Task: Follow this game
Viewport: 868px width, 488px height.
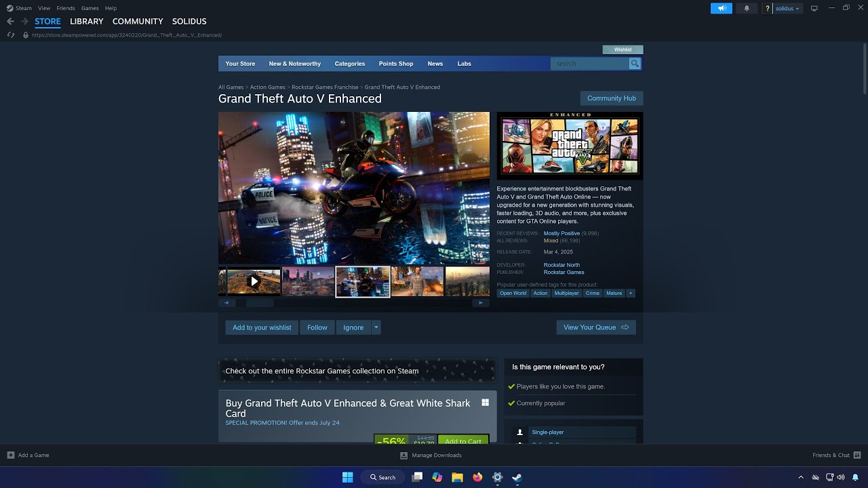Action: [317, 327]
